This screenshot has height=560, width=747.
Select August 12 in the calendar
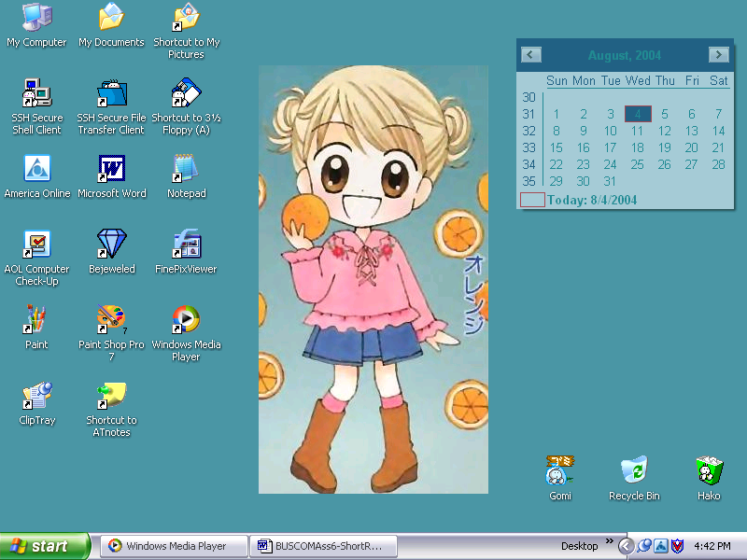click(x=665, y=131)
